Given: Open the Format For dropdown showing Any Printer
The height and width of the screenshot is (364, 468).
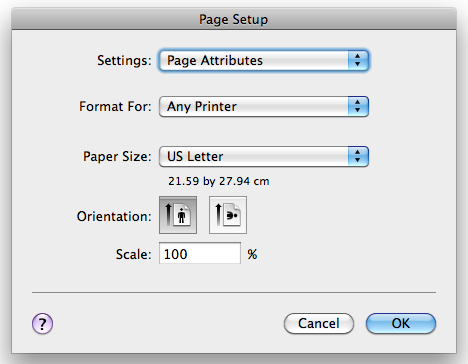Looking at the screenshot, I should click(264, 107).
